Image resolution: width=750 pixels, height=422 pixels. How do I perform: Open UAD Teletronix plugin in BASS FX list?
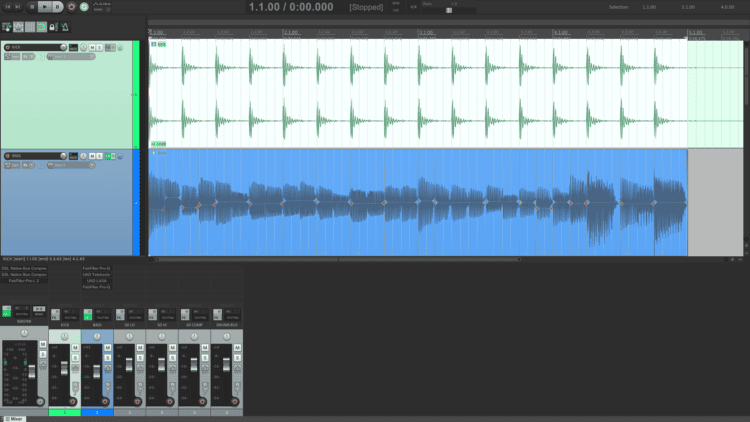pos(97,275)
